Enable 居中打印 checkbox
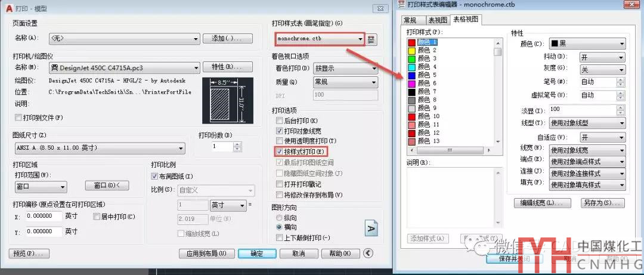This screenshot has height=275, width=644. 97,216
